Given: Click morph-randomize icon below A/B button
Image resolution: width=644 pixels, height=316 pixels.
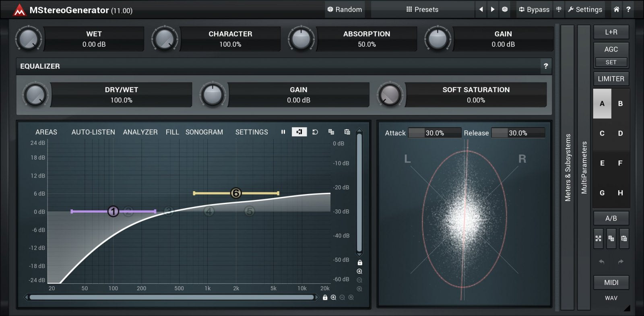Looking at the screenshot, I should (599, 238).
